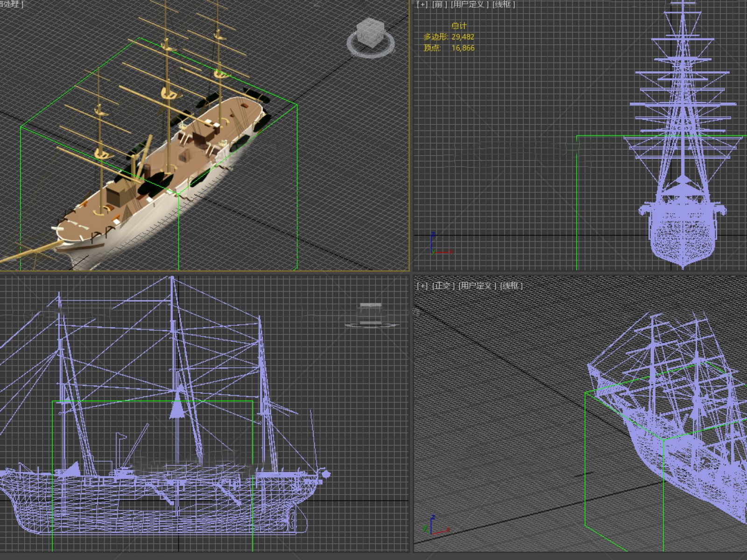Screen dimensions: 747x560
Task: Click the 多边形: 29,482 statistic
Action: 449,37
